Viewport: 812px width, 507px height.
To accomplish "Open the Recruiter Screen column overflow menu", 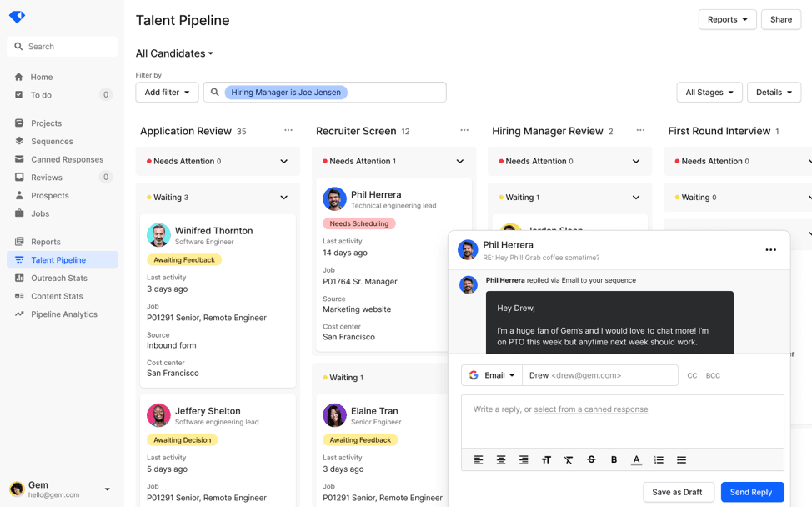I will tap(464, 131).
